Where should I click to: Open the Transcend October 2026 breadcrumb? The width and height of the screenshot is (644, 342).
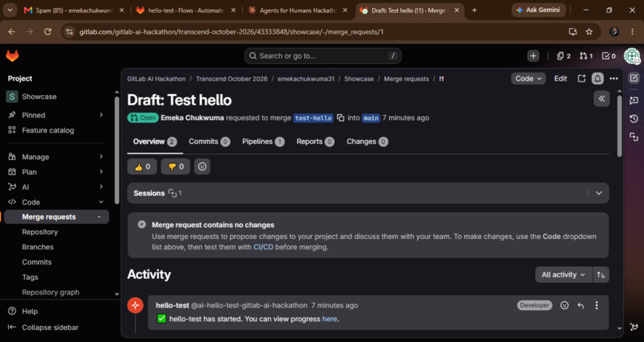click(231, 79)
